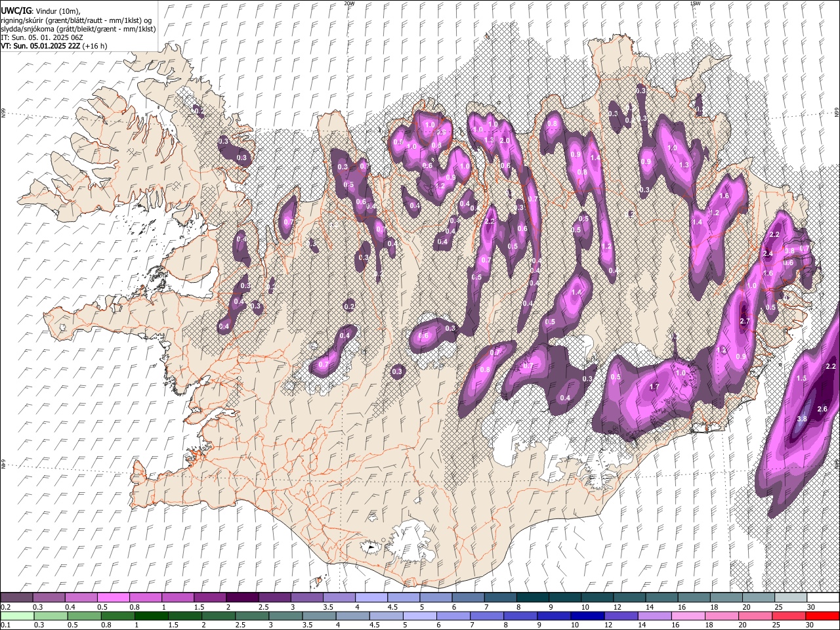Click the lilac swatch between 14 and 16 on the green scale
840x630 pixels.
click(654, 616)
